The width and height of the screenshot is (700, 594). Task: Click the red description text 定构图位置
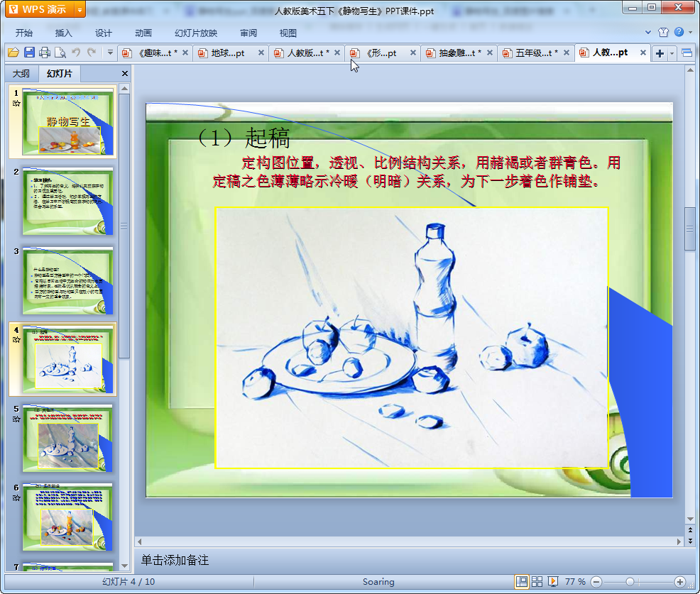[x=416, y=172]
